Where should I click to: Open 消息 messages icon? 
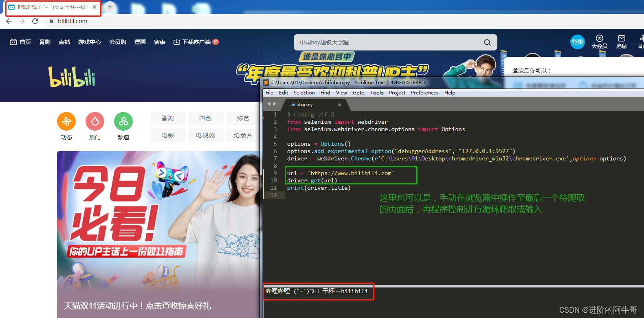click(622, 42)
